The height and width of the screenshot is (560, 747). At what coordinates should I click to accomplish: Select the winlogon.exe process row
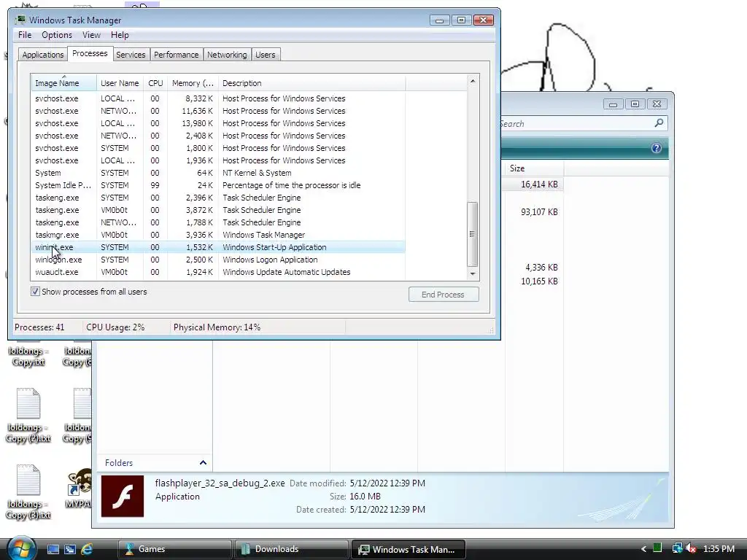(218, 260)
